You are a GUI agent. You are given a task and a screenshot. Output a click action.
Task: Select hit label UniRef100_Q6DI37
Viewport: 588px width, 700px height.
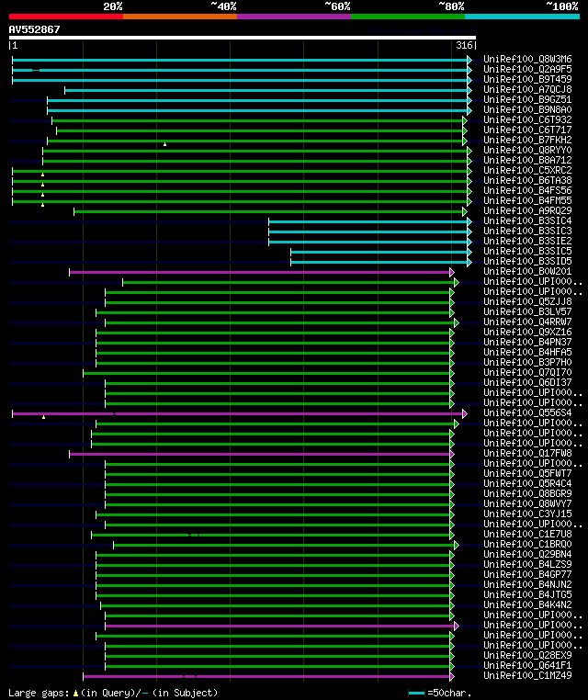pos(527,382)
